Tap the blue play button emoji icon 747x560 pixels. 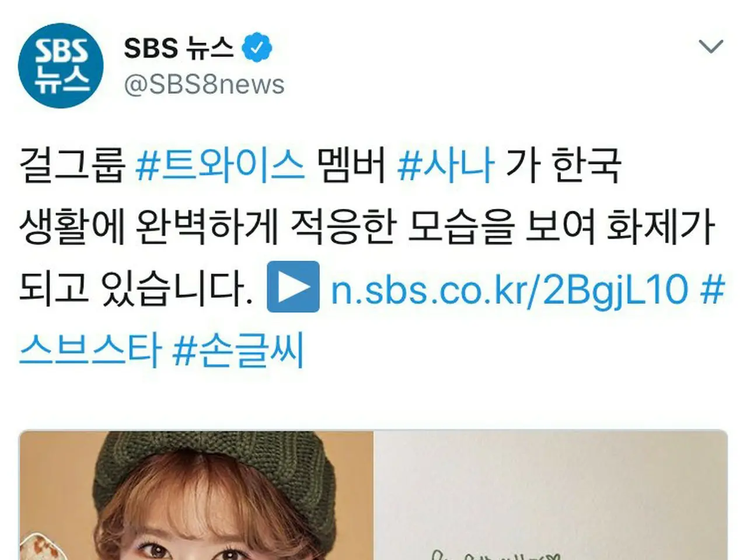[x=293, y=286]
